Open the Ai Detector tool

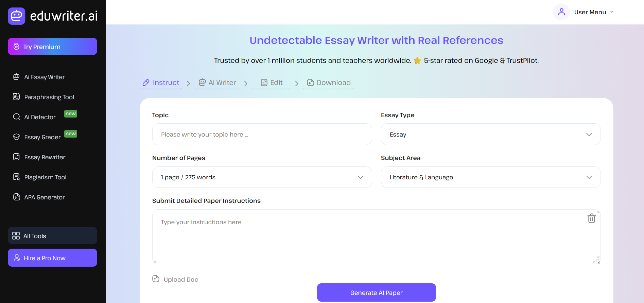point(40,117)
